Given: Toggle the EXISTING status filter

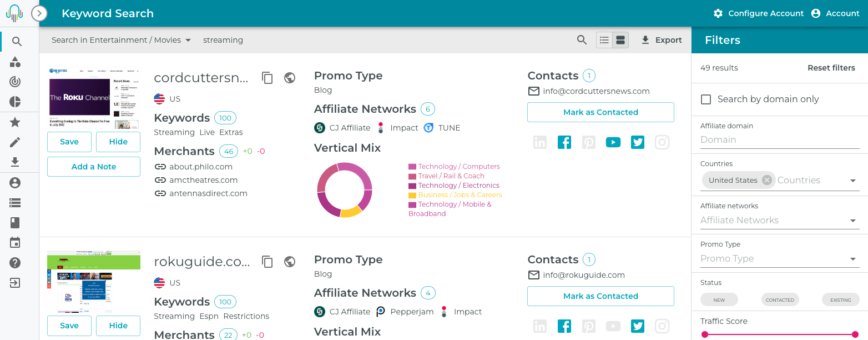Looking at the screenshot, I should tap(841, 300).
